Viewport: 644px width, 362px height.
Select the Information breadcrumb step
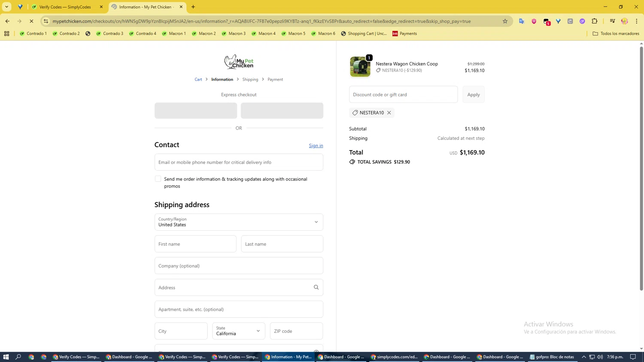tap(222, 79)
